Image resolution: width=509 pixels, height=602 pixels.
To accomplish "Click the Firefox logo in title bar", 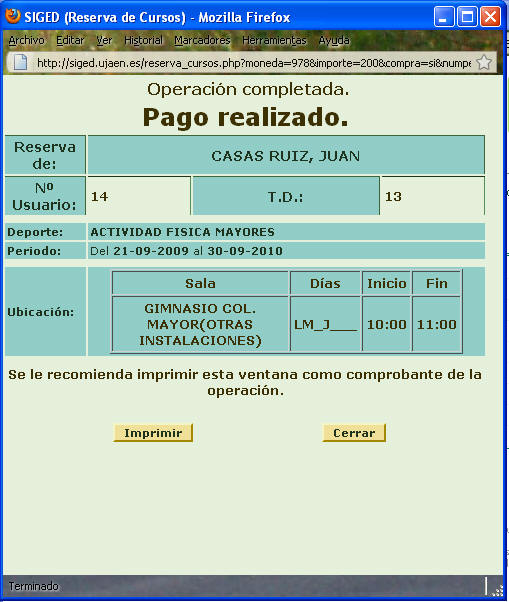I will pyautogui.click(x=13, y=16).
